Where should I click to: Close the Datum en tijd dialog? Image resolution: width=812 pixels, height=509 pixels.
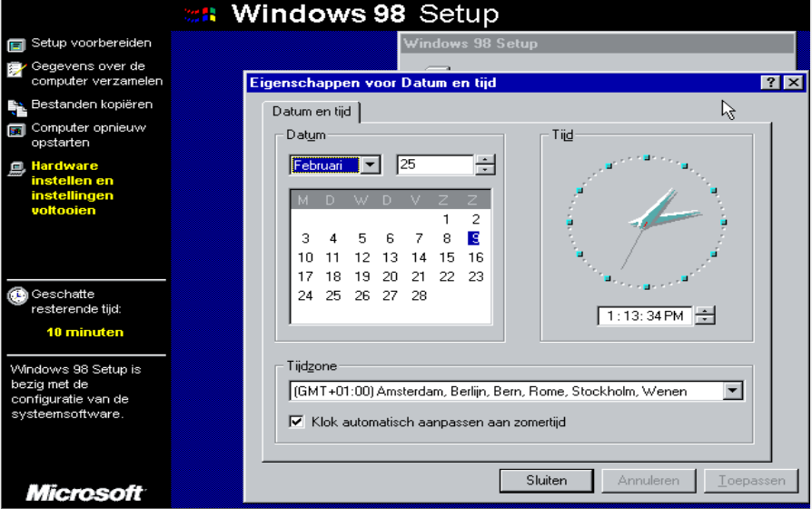coord(794,83)
